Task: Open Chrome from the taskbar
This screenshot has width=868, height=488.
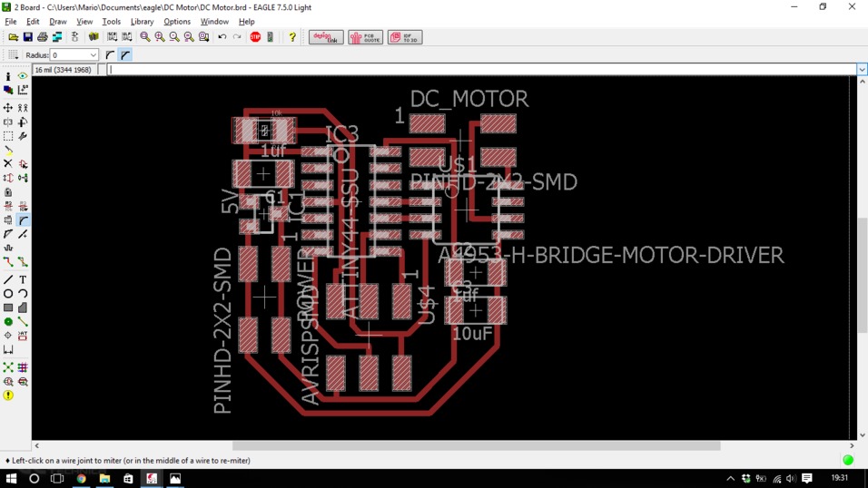Action: click(x=82, y=478)
